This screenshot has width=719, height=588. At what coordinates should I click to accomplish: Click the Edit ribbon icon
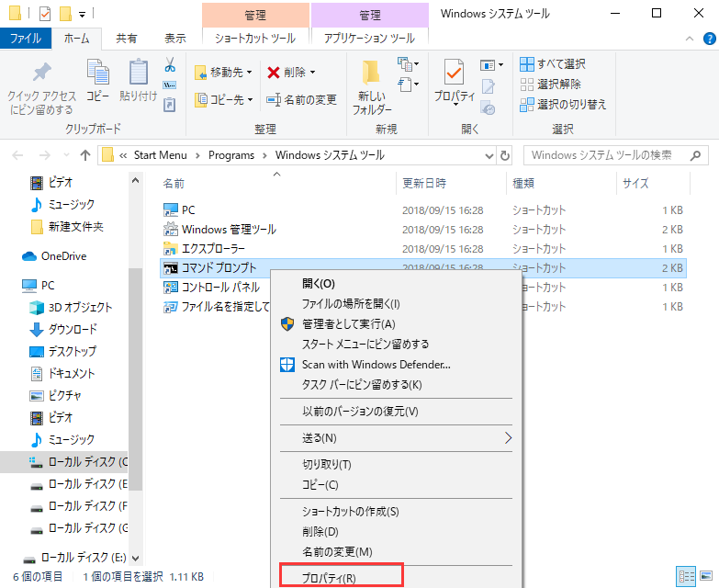tap(489, 86)
